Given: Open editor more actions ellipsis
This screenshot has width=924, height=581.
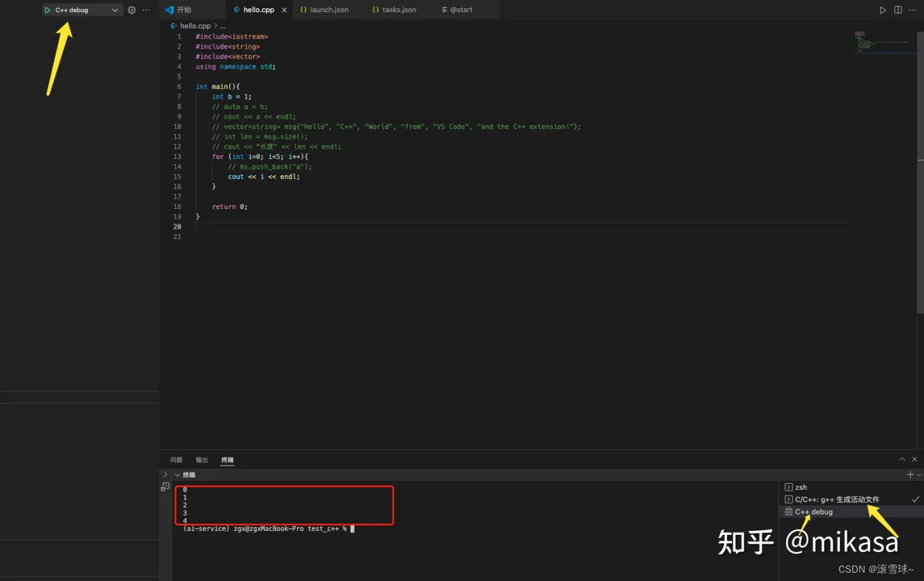Looking at the screenshot, I should tap(912, 10).
